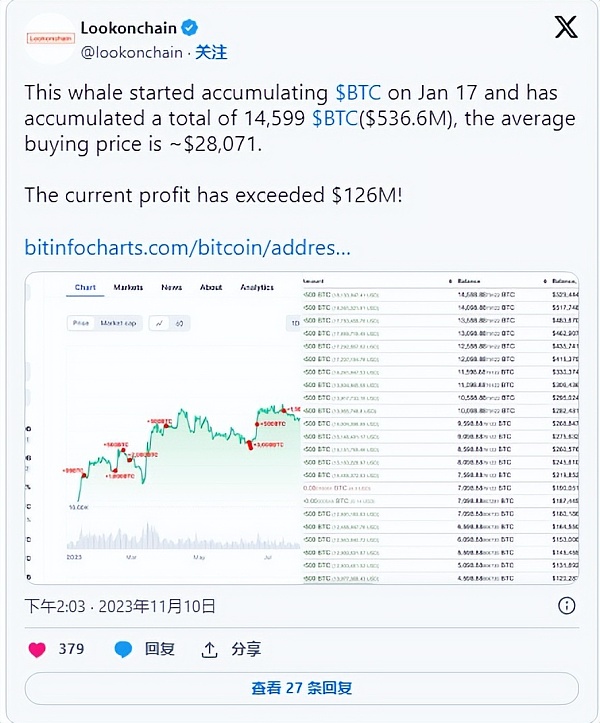Click the share upload arrow icon
The height and width of the screenshot is (723, 600).
(210, 649)
